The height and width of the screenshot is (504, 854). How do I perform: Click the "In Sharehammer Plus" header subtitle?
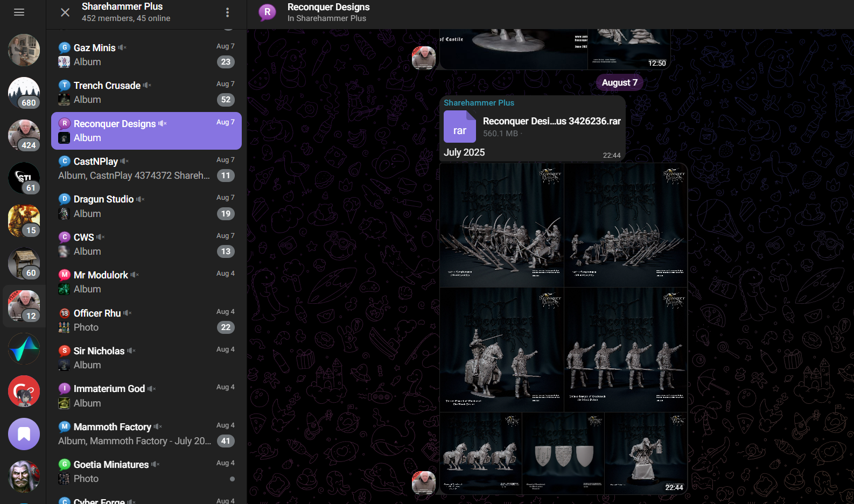[327, 18]
